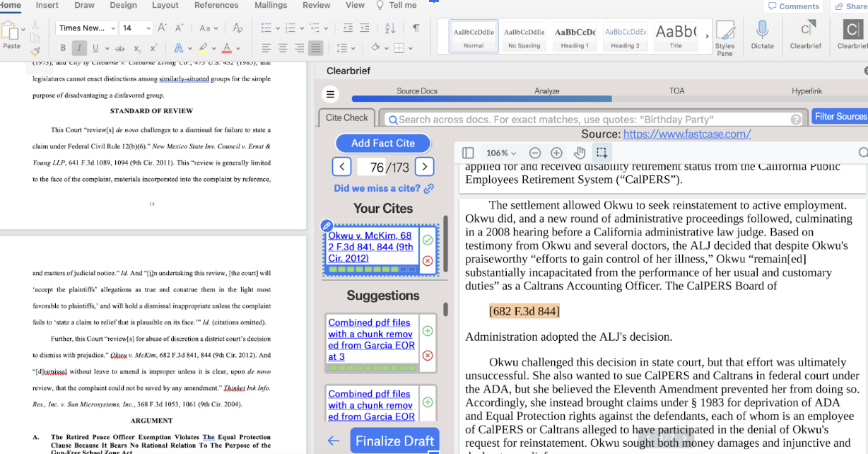Open the Change Case Aa dropdown
Image resolution: width=868 pixels, height=454 pixels.
(209, 28)
